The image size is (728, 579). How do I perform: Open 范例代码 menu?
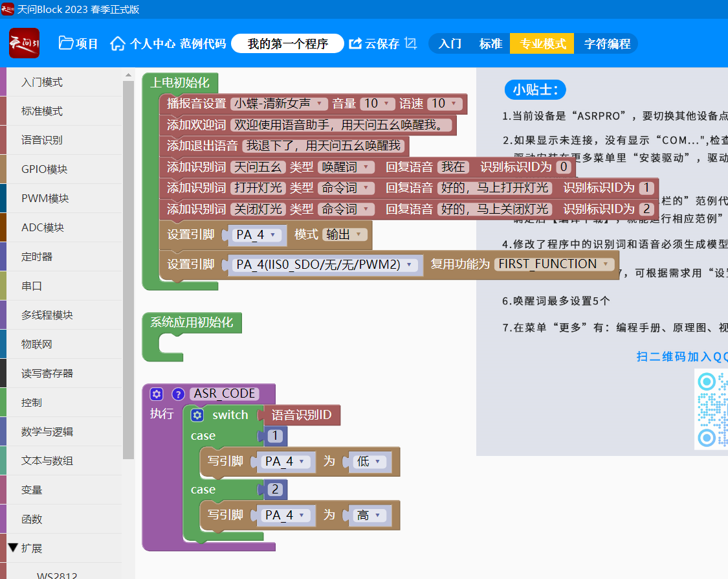coord(203,43)
